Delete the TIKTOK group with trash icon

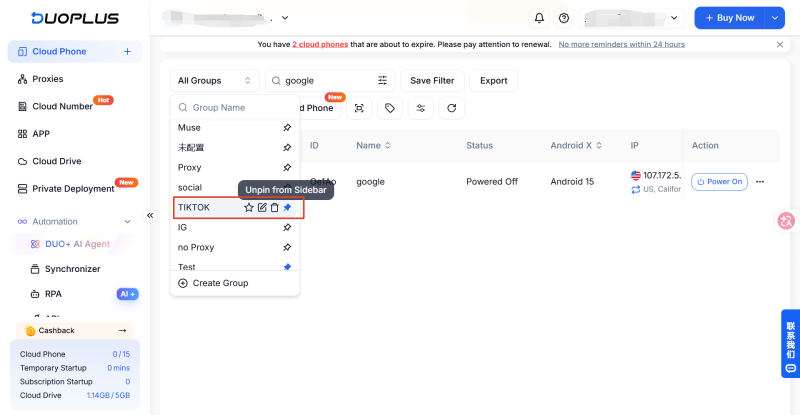[x=274, y=207]
